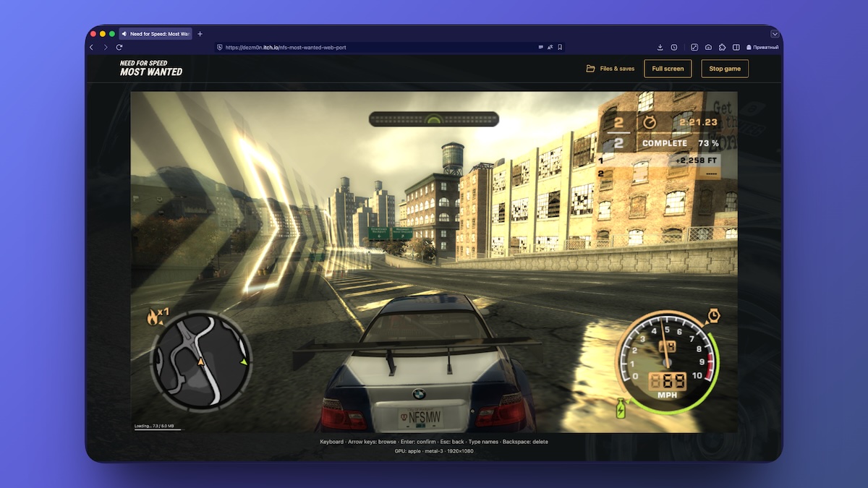Click the flame x1 heat level icon
This screenshot has width=868, height=488.
tap(158, 316)
